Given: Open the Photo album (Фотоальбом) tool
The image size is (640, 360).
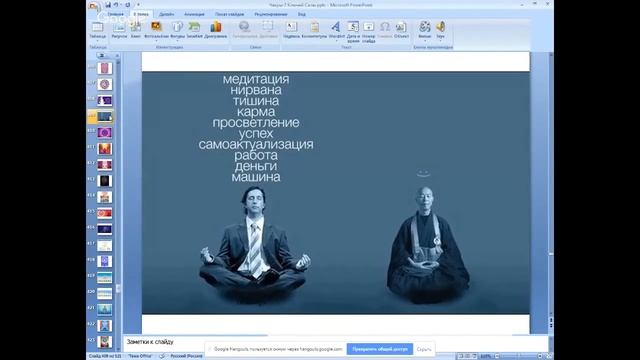Looking at the screenshot, I should tap(156, 30).
